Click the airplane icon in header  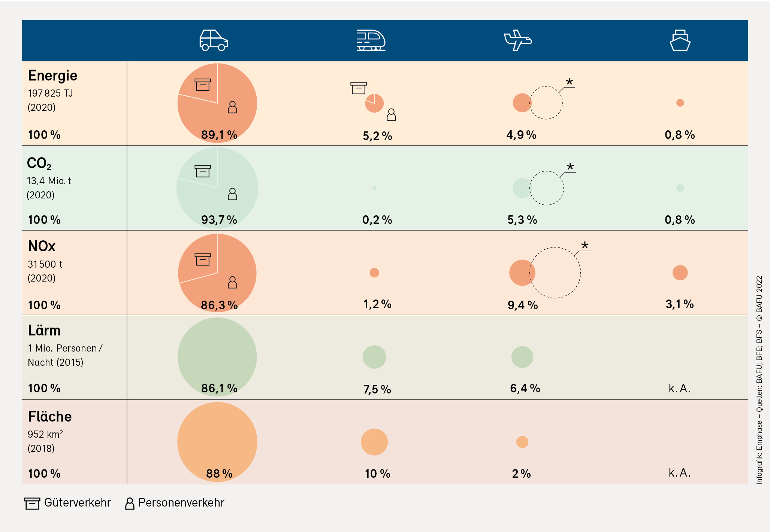518,40
